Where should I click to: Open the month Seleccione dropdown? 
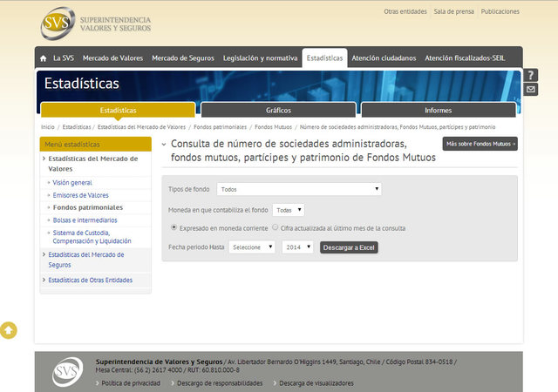tap(252, 247)
